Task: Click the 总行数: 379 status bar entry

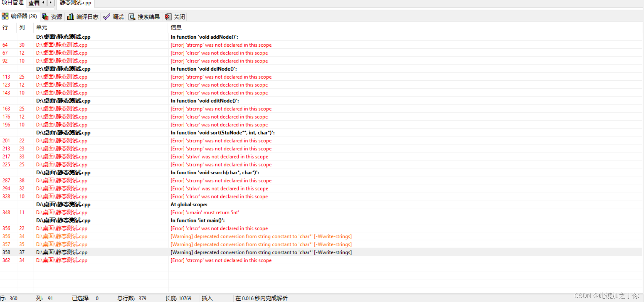Action: (x=132, y=298)
